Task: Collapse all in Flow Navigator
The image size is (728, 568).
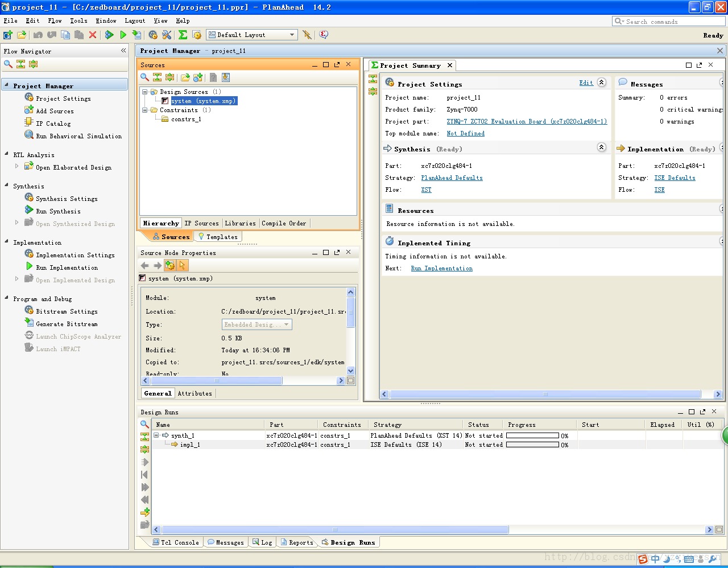Action: (x=21, y=64)
